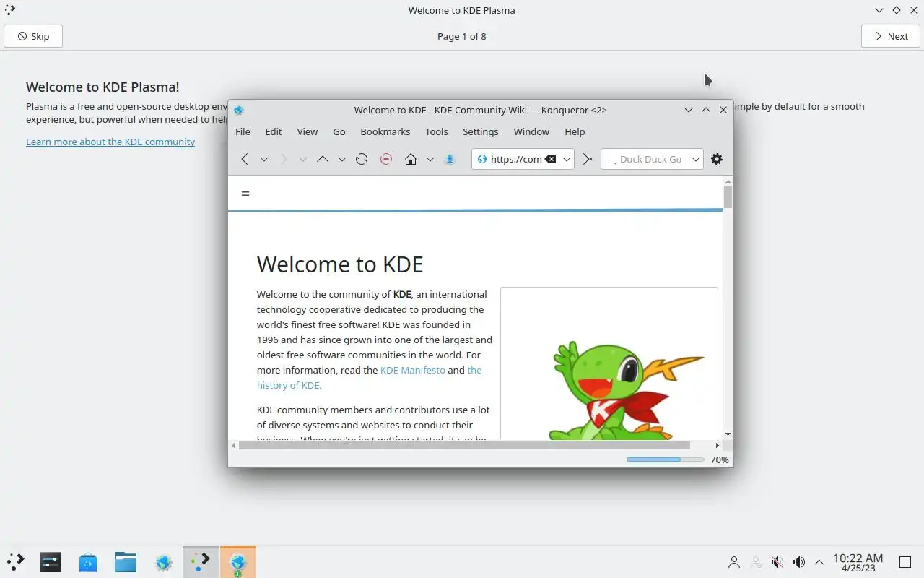This screenshot has height=578, width=924.
Task: Go to home page in Konqueror
Action: (411, 159)
